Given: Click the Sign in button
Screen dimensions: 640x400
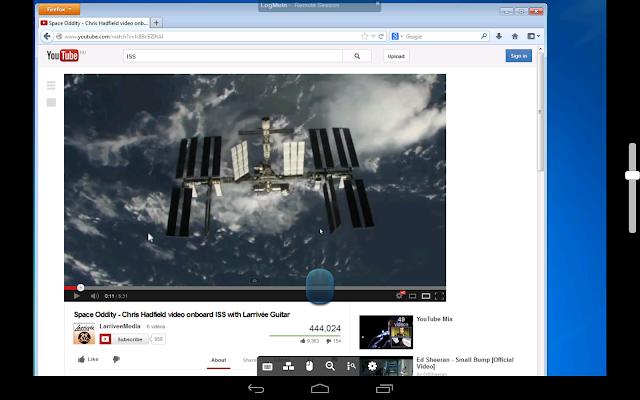Looking at the screenshot, I should 519,56.
